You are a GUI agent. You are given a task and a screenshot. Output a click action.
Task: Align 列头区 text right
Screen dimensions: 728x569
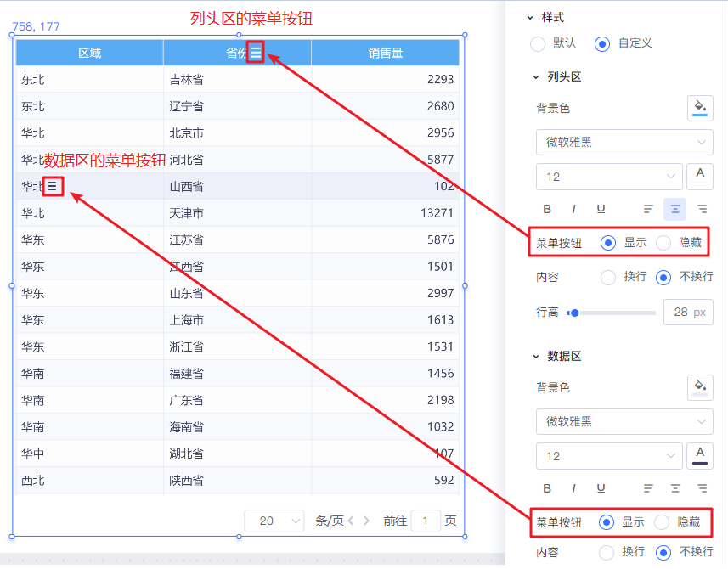tap(702, 209)
